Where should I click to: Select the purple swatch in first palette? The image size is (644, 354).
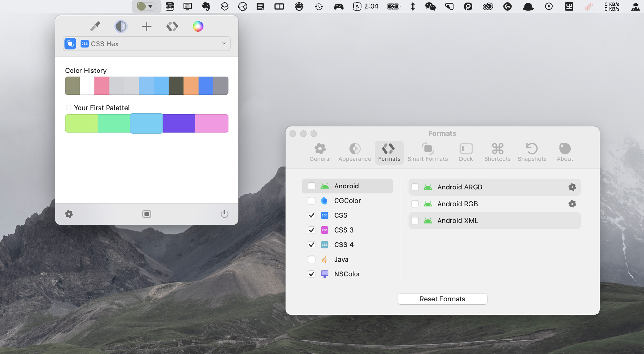tap(179, 123)
